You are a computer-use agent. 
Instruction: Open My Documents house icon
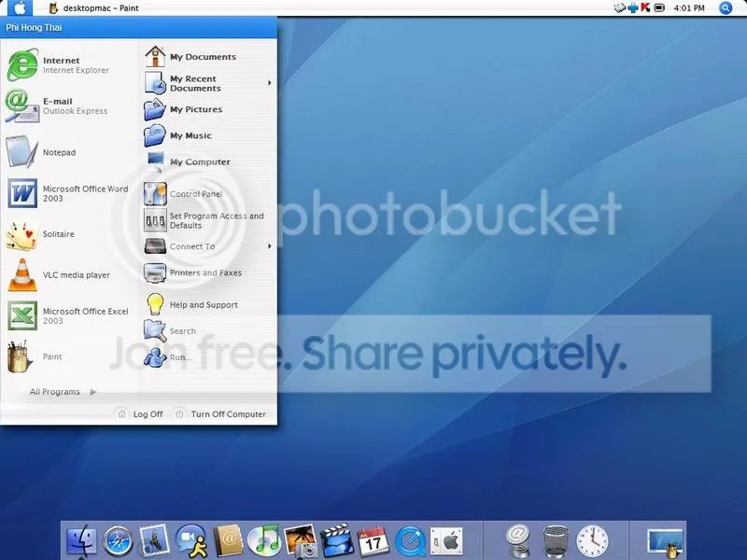pos(155,57)
